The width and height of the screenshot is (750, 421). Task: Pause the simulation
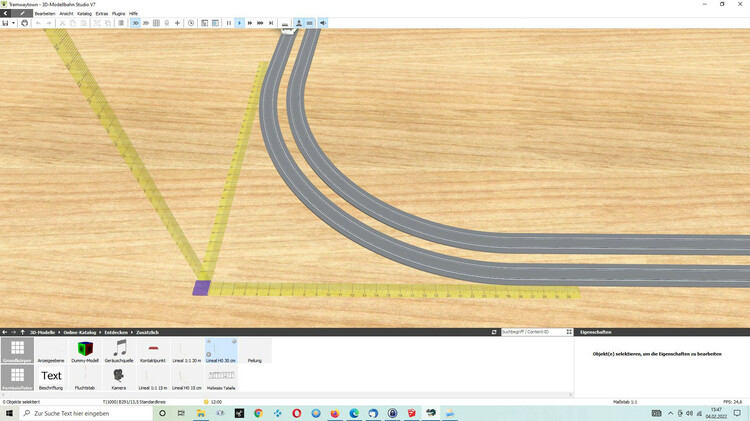pos(229,23)
